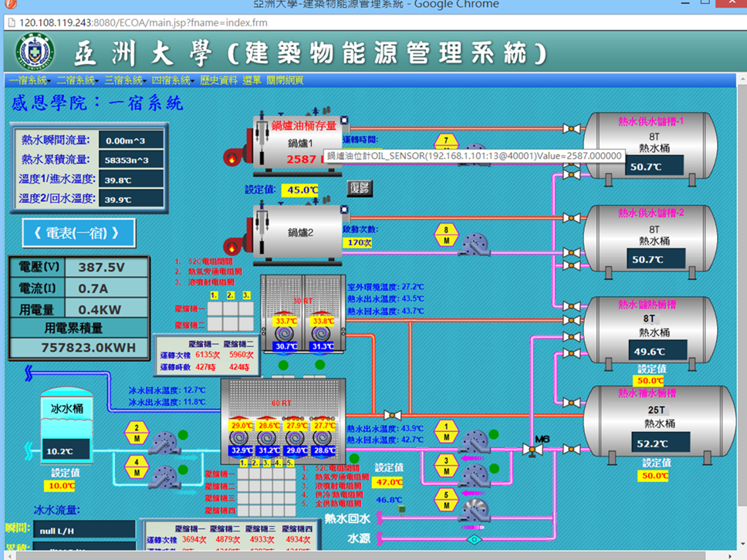Click right green indicator below 30 RT unit
Image resolution: width=747 pixels, height=560 pixels.
[320, 365]
